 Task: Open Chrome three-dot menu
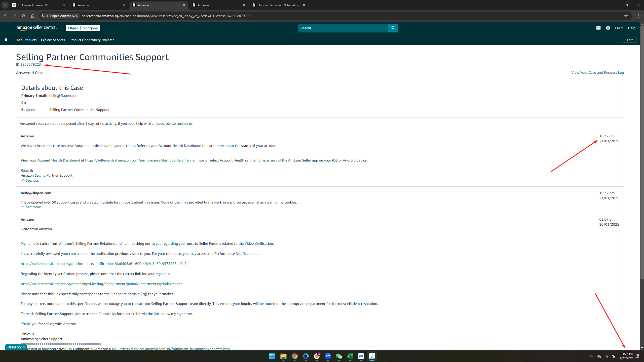pyautogui.click(x=639, y=16)
